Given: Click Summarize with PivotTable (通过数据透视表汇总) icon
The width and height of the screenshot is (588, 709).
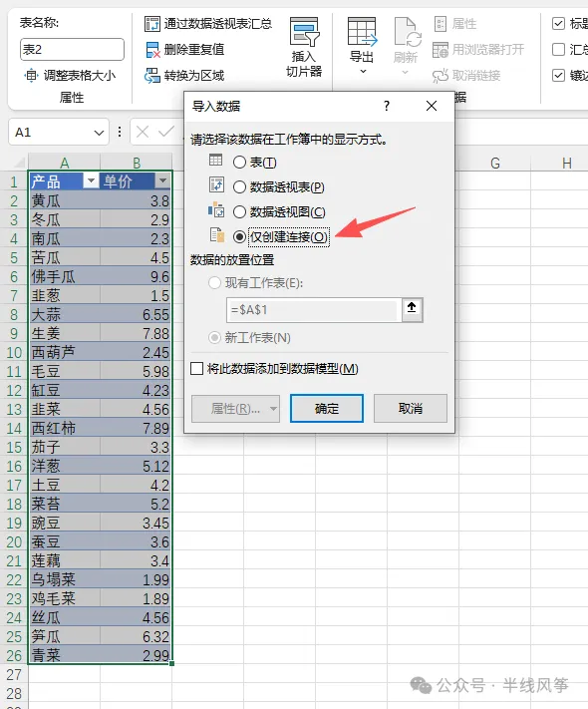Looking at the screenshot, I should click(x=151, y=24).
